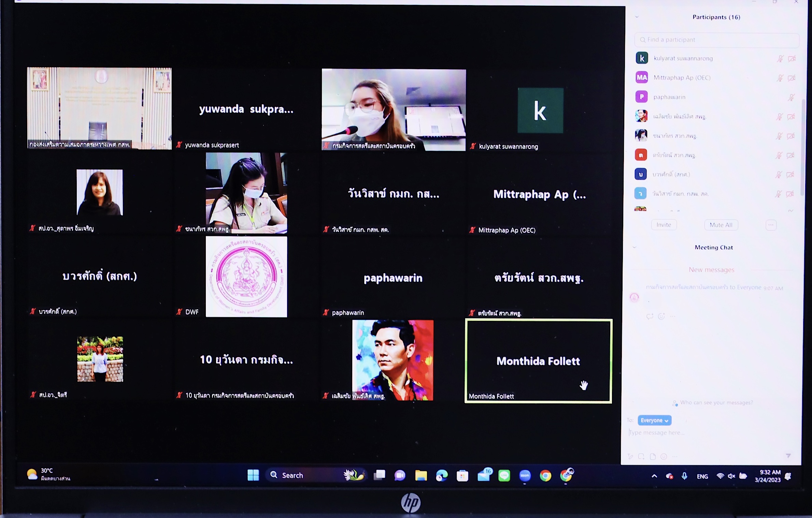Toggle video for บวรศักดิ์ (สกศ.) in participants list
Image resolution: width=812 pixels, height=518 pixels.
tap(790, 175)
